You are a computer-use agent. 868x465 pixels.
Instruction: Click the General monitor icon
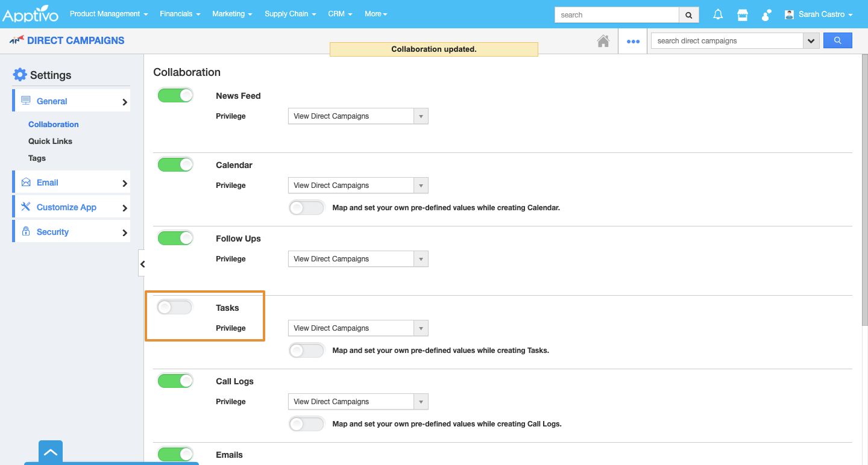[26, 101]
